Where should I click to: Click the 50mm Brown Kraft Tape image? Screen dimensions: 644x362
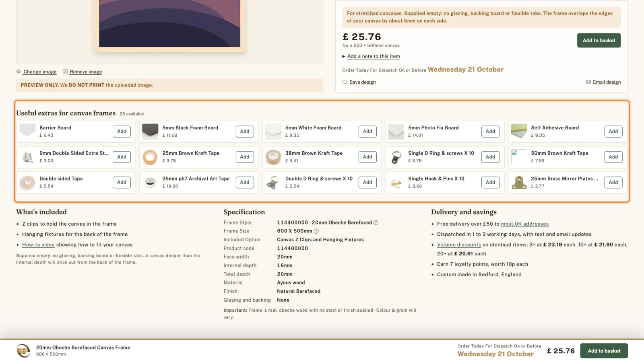pos(519,157)
